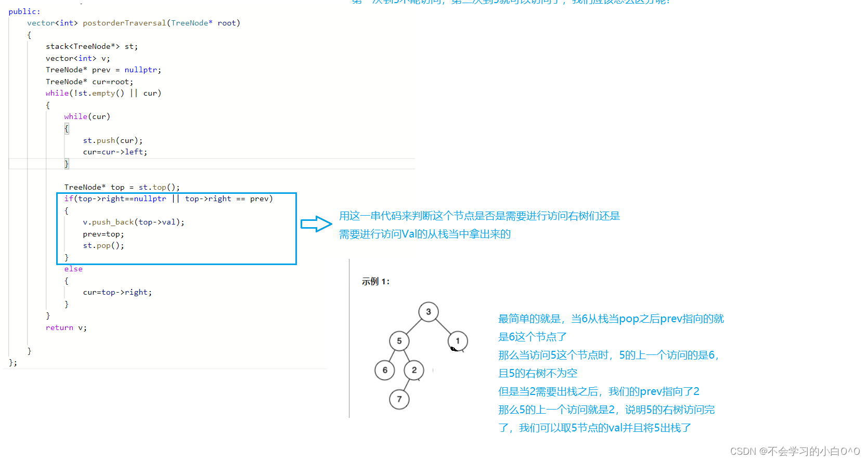The height and width of the screenshot is (461, 868).
Task: Click the closing "};" of the class
Action: tap(13, 362)
